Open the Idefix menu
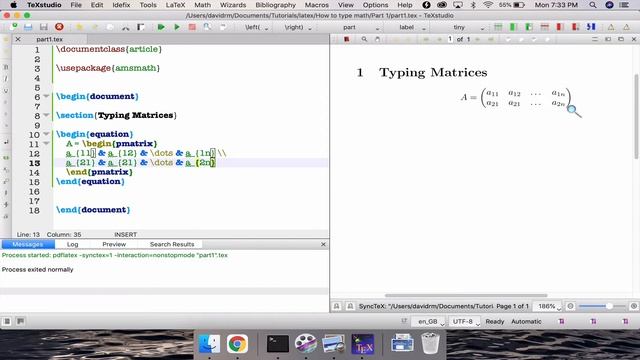 coord(121,5)
